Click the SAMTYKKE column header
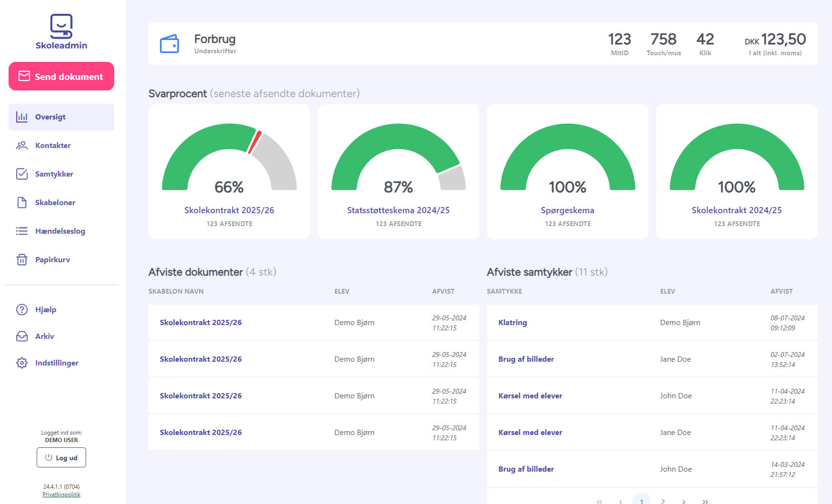This screenshot has height=504, width=832. (505, 291)
